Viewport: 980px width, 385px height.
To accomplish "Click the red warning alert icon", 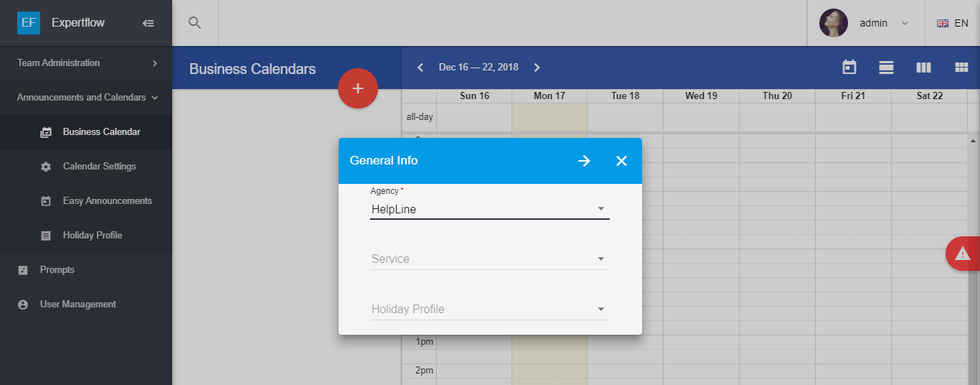I will tap(963, 254).
